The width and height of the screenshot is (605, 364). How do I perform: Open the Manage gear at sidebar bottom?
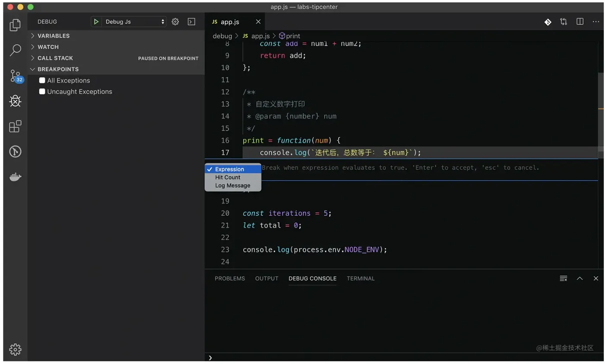pyautogui.click(x=15, y=349)
